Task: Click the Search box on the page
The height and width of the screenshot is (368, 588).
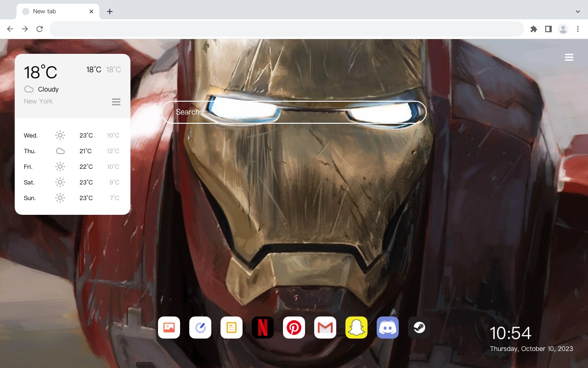Action: pos(294,112)
